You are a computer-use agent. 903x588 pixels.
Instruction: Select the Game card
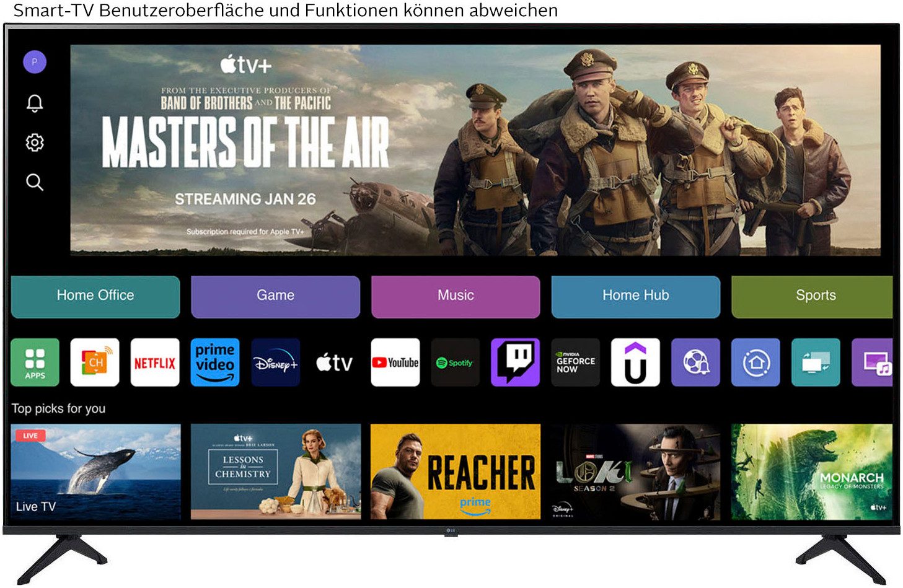(275, 297)
